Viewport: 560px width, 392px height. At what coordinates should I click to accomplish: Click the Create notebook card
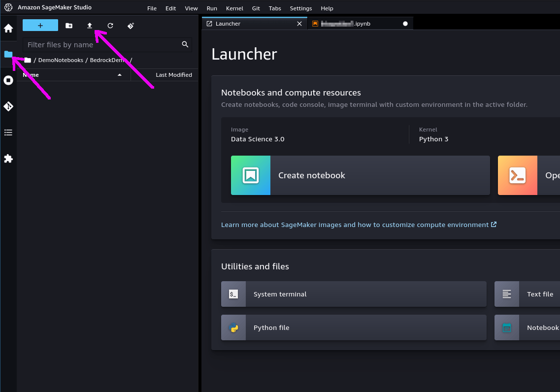pos(361,175)
